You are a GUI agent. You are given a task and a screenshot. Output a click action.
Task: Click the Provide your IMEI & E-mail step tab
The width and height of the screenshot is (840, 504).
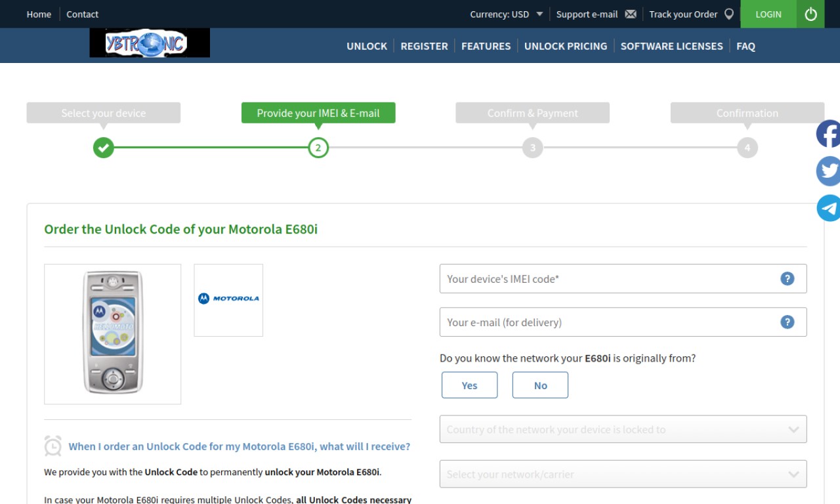(x=318, y=113)
